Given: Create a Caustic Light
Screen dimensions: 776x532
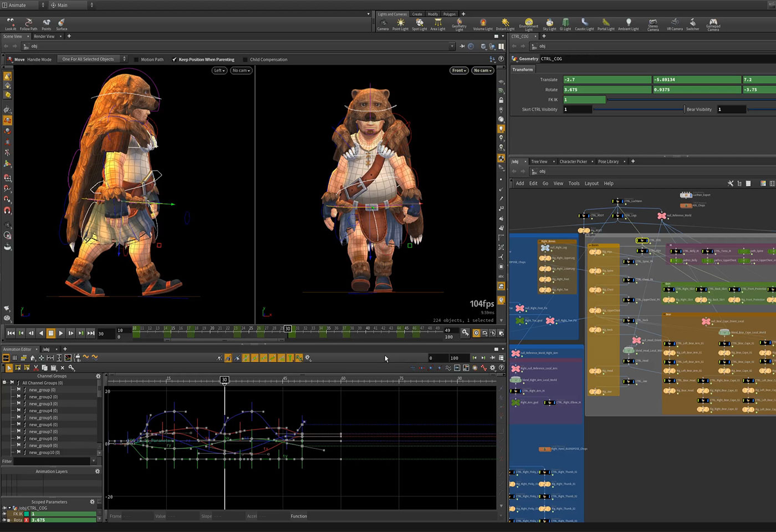Looking at the screenshot, I should (x=584, y=24).
